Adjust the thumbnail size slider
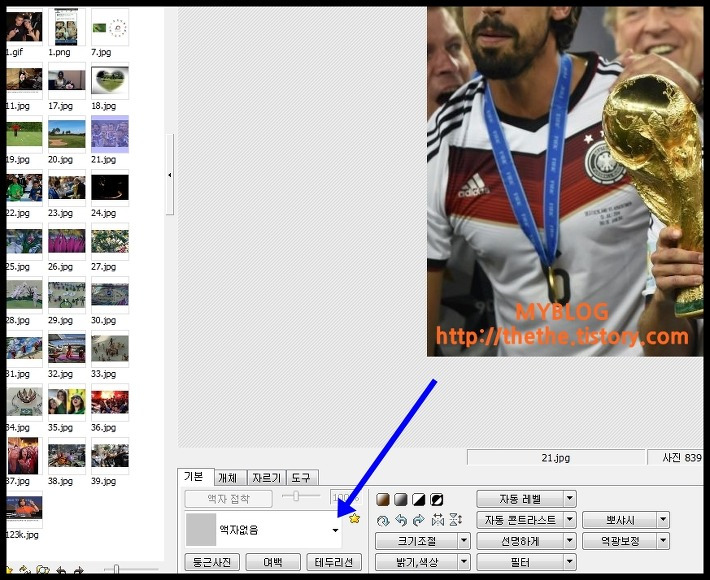The width and height of the screenshot is (710, 580). pyautogui.click(x=116, y=570)
